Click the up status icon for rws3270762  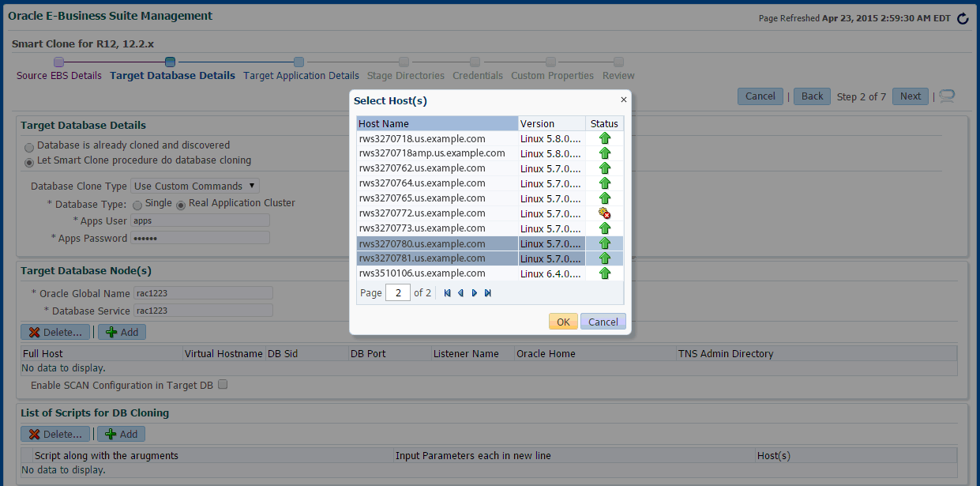point(605,168)
